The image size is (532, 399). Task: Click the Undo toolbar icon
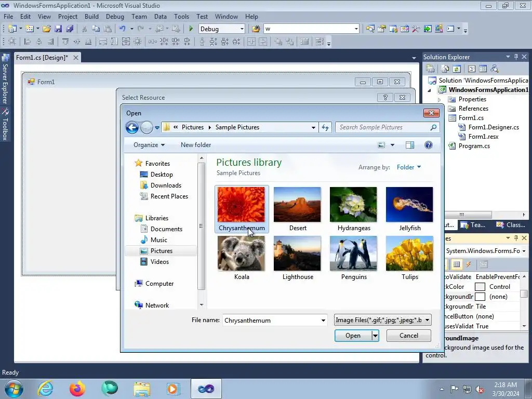click(x=123, y=29)
